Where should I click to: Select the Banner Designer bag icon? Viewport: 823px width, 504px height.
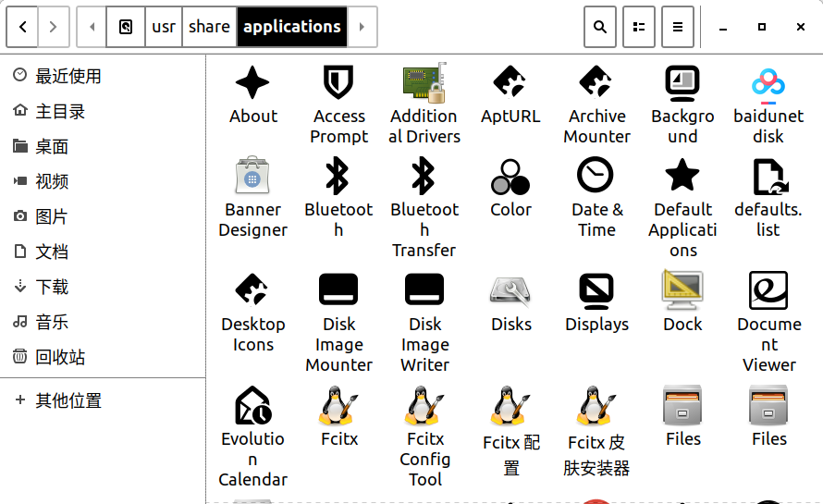(252, 176)
